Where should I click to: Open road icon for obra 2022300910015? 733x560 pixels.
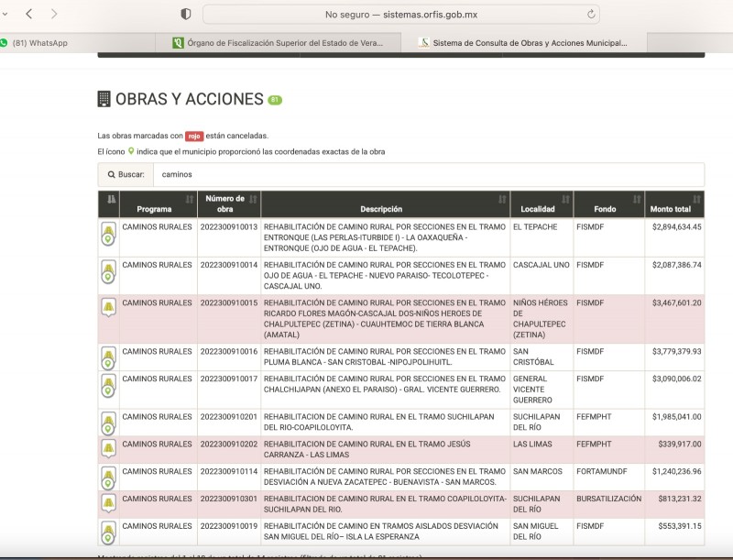click(108, 307)
